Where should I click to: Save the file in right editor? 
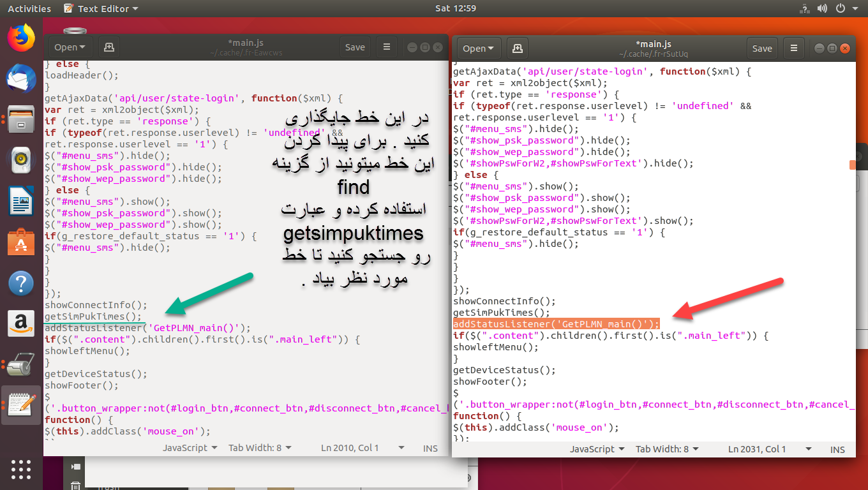pos(762,48)
